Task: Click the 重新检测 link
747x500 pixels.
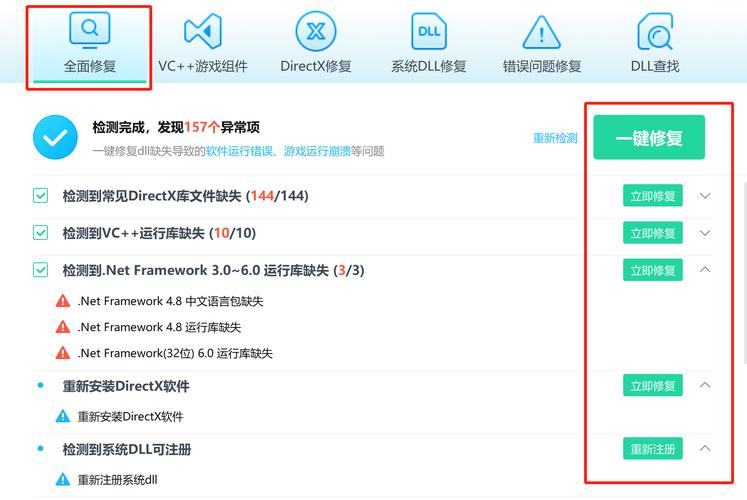Action: (555, 138)
